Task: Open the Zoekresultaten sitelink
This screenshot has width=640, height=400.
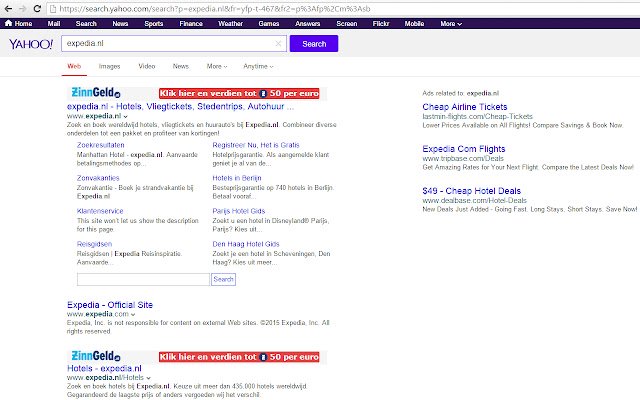Action: [100, 145]
